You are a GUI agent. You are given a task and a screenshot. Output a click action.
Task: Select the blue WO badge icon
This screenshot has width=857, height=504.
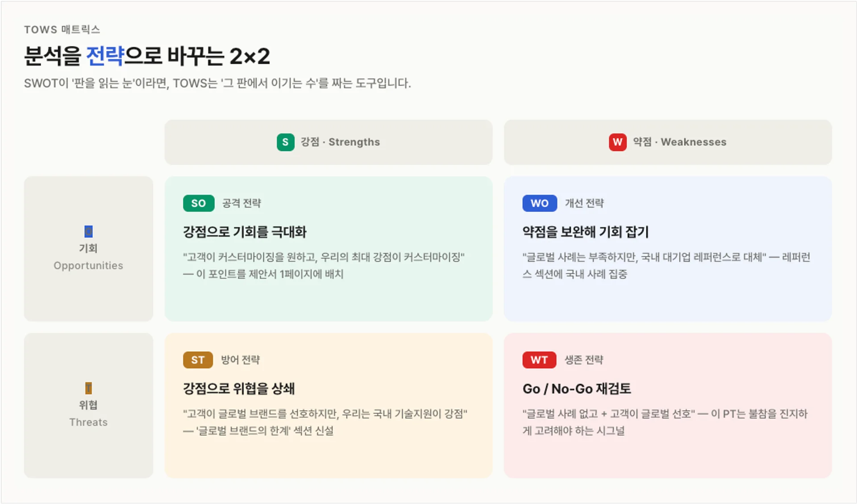point(539,203)
